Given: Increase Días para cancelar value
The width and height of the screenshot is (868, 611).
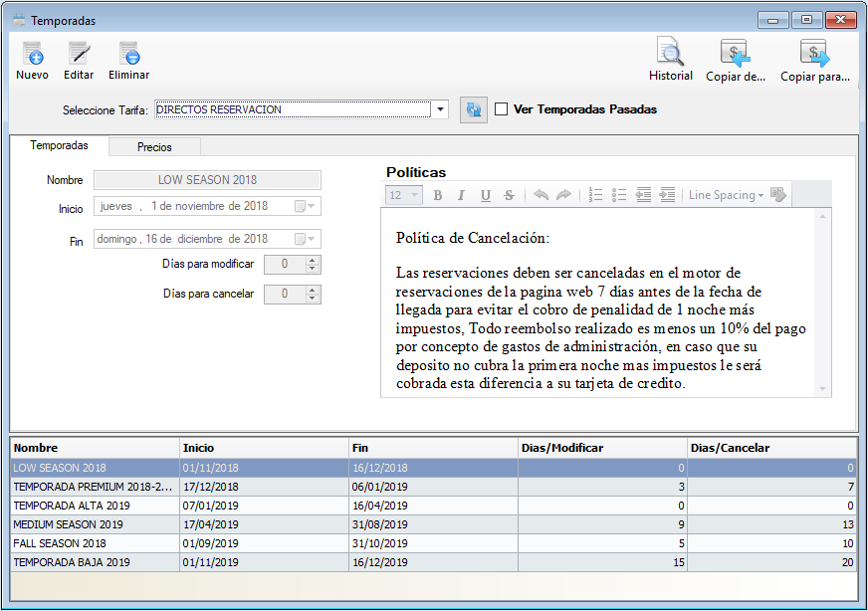Looking at the screenshot, I should click(313, 290).
